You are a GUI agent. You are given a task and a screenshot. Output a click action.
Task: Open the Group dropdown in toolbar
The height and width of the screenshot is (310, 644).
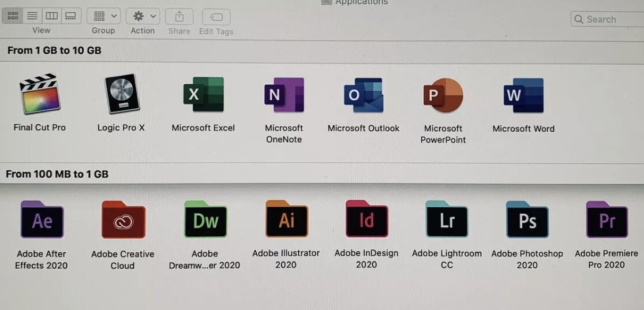click(x=103, y=16)
